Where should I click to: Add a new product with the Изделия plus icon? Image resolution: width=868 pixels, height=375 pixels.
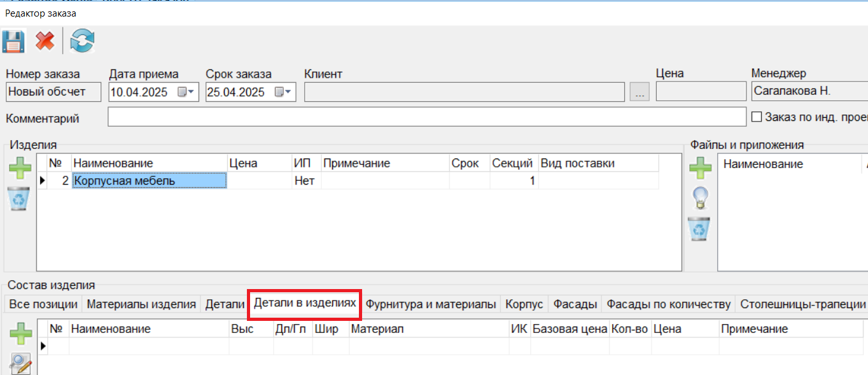coord(20,169)
